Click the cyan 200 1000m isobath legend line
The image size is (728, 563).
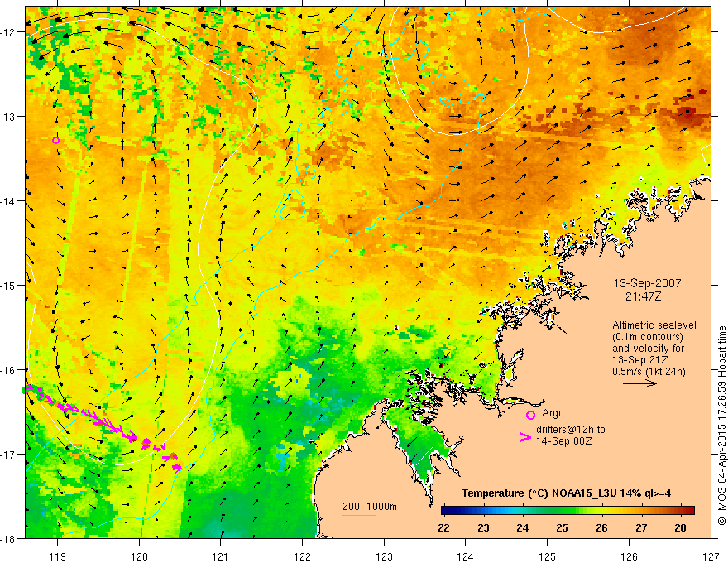click(x=359, y=515)
